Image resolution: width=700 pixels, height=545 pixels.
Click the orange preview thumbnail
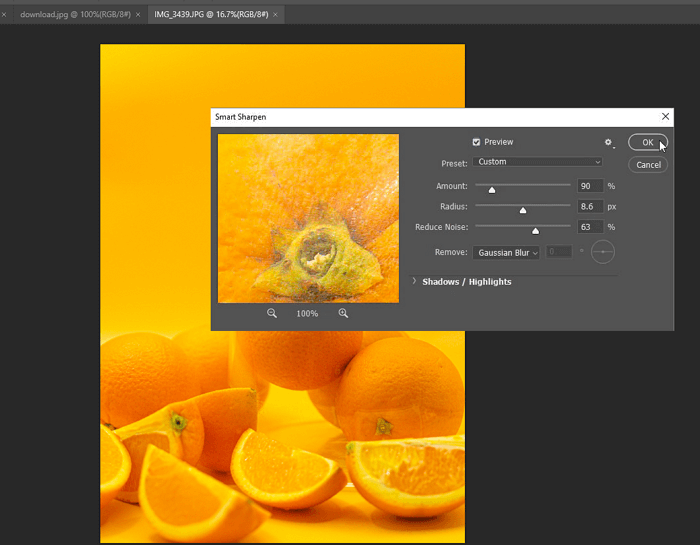(308, 218)
